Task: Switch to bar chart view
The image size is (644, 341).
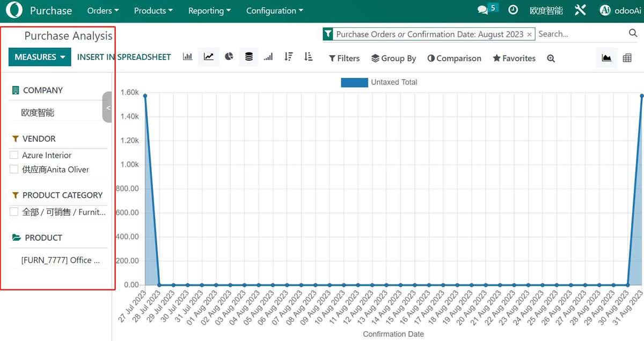Action: pos(188,57)
